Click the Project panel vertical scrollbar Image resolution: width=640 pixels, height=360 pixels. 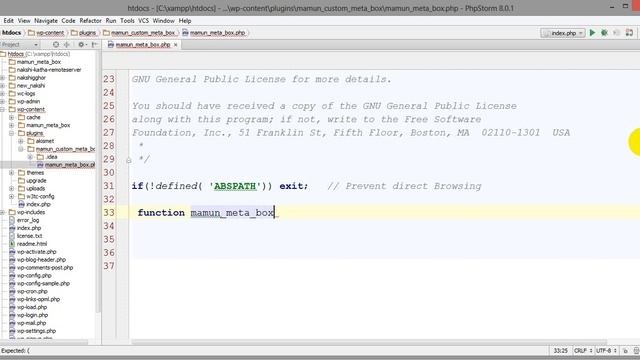tap(98, 183)
